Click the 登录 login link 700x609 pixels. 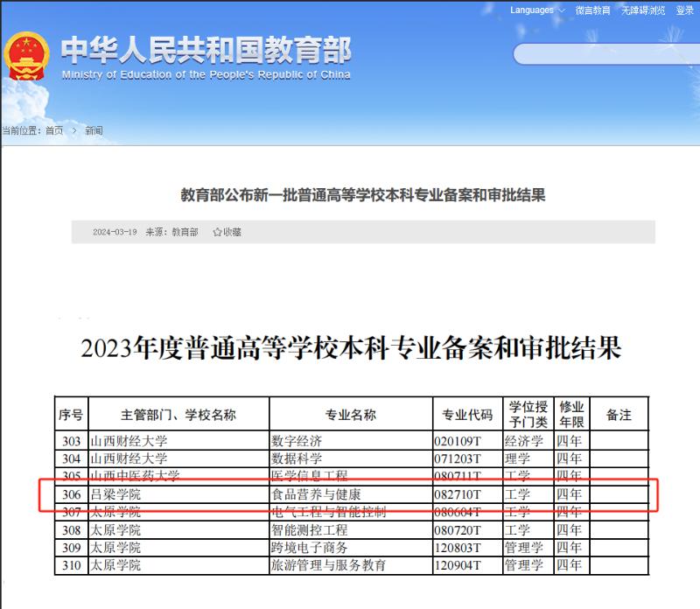click(684, 10)
